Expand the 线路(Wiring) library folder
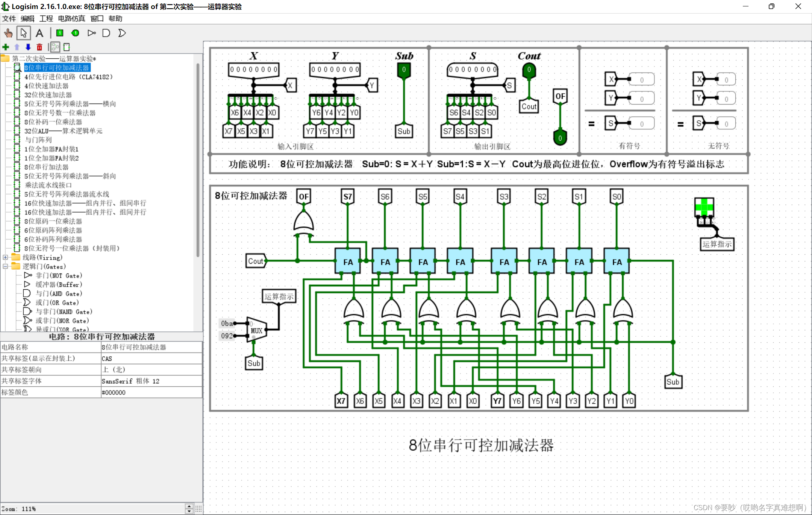The width and height of the screenshot is (812, 515). point(5,257)
